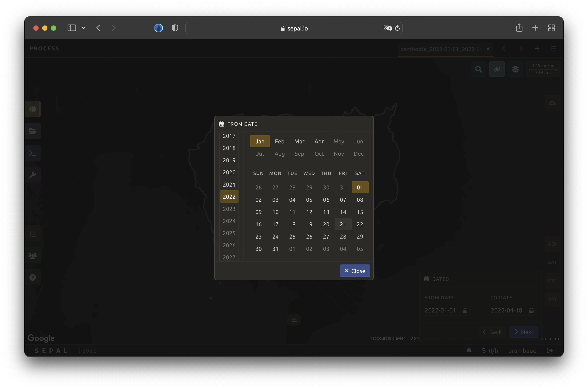Click the Safari reload page icon
Image resolution: width=588 pixels, height=389 pixels.
(x=397, y=28)
